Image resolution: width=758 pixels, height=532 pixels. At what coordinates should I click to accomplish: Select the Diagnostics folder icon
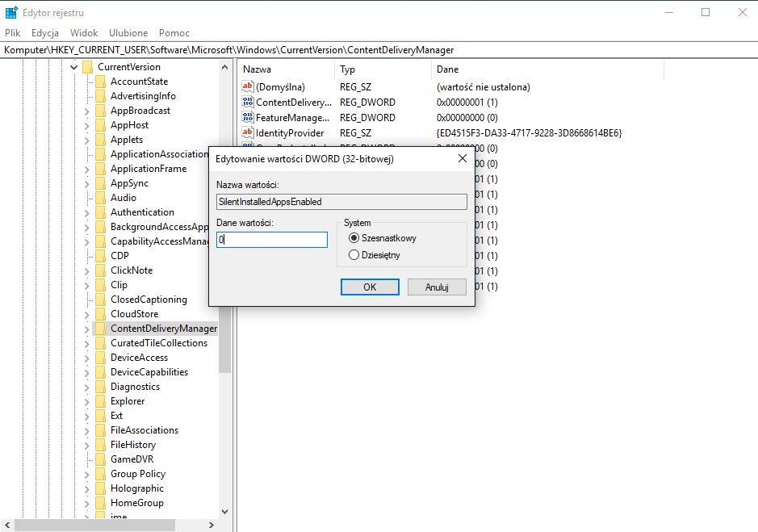tap(100, 387)
